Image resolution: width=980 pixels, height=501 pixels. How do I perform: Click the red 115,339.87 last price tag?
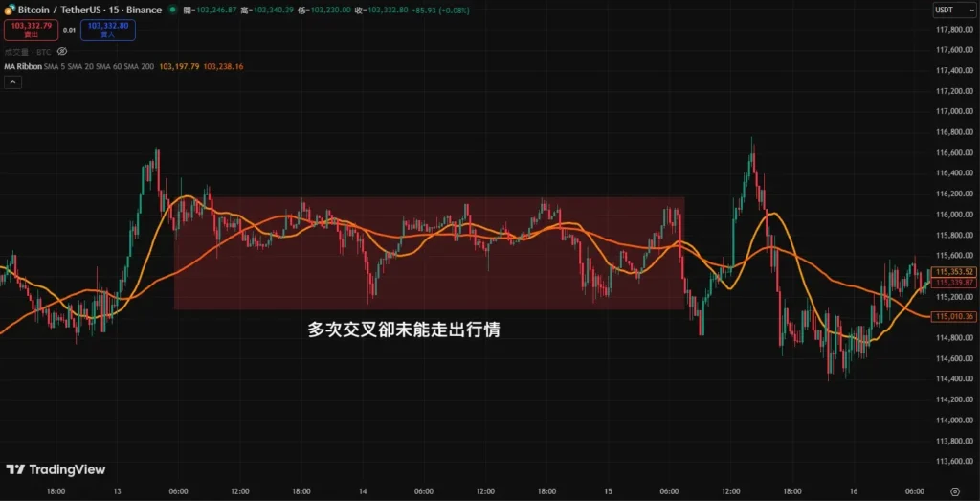point(954,283)
